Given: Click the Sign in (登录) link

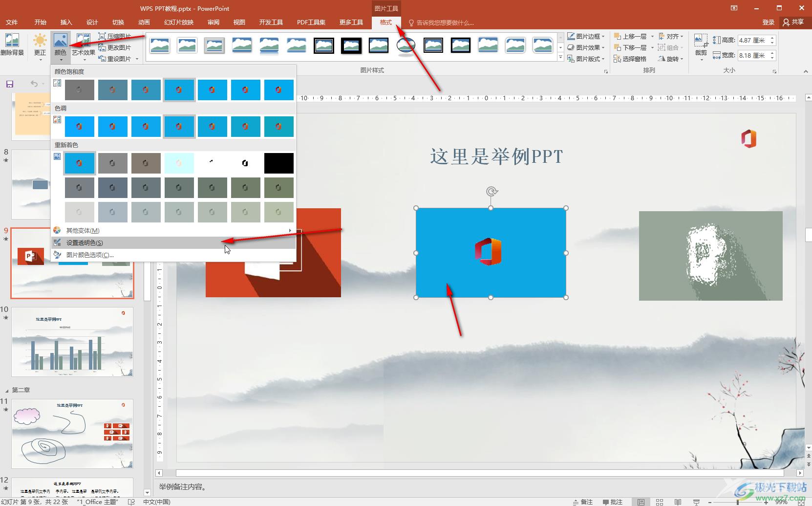Looking at the screenshot, I should [769, 22].
